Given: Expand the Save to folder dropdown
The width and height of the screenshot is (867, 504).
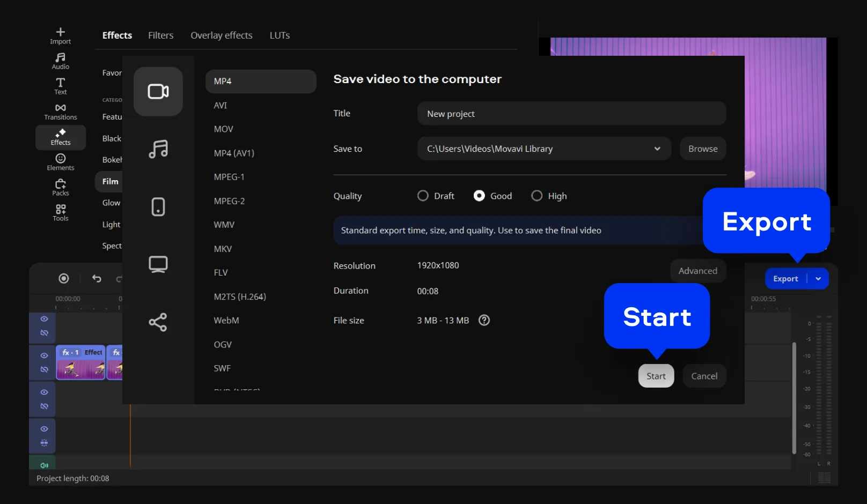Looking at the screenshot, I should (x=657, y=149).
